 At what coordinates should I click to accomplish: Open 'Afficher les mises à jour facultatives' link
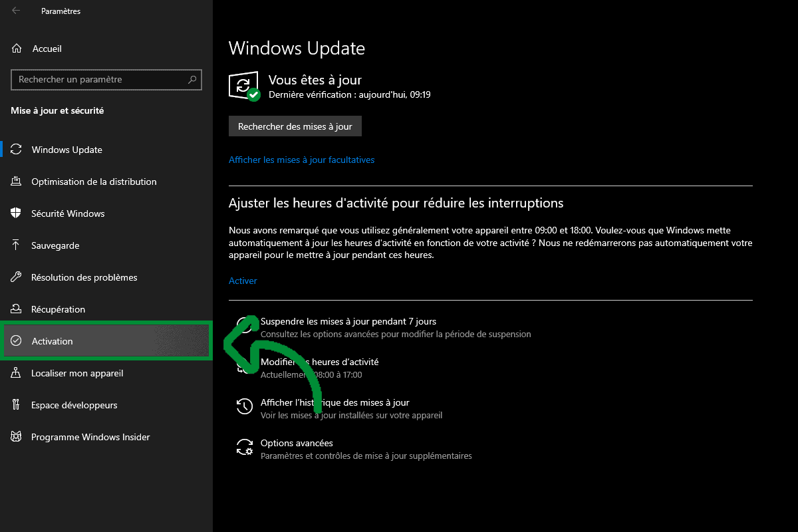pyautogui.click(x=302, y=160)
